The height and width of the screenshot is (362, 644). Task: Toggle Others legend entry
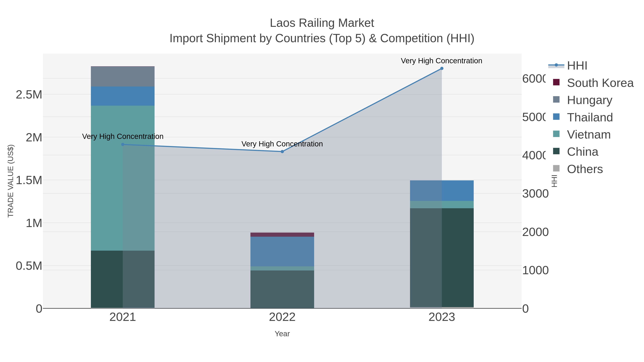[578, 169]
